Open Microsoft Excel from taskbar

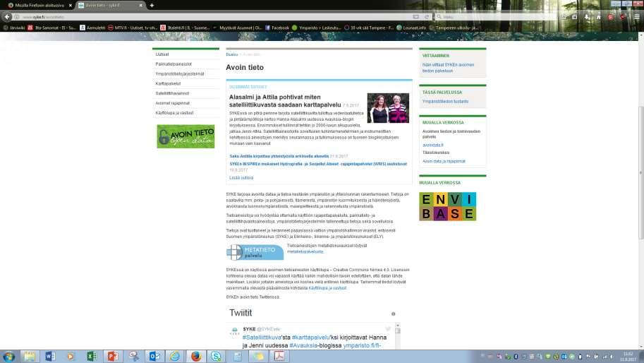[92, 357]
